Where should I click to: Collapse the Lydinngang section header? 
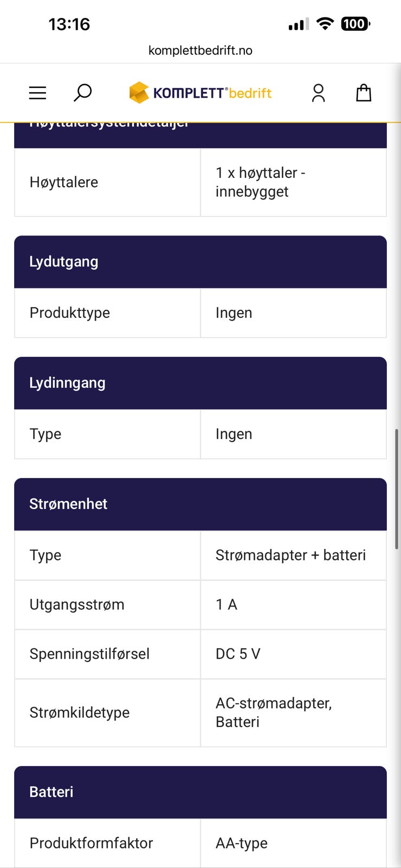coord(200,382)
